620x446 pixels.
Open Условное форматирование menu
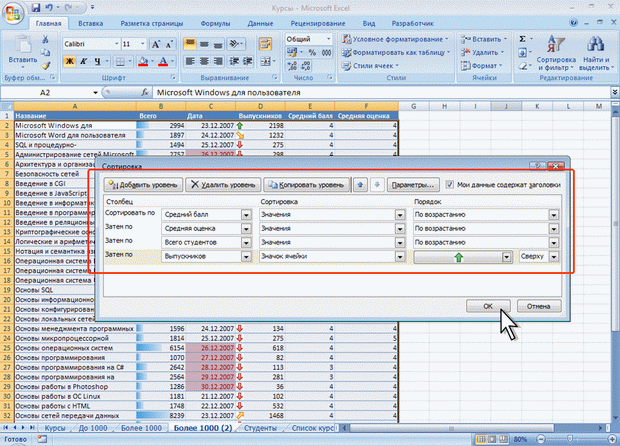395,39
